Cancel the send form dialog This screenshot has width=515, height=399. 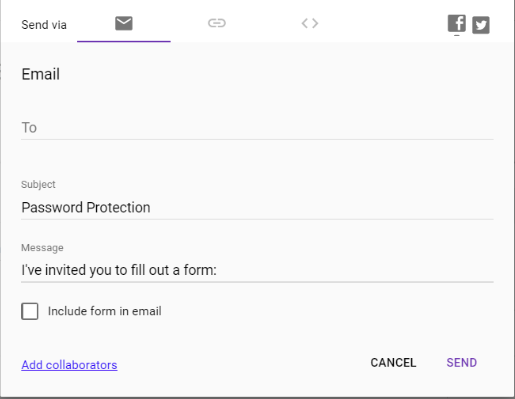pos(393,363)
